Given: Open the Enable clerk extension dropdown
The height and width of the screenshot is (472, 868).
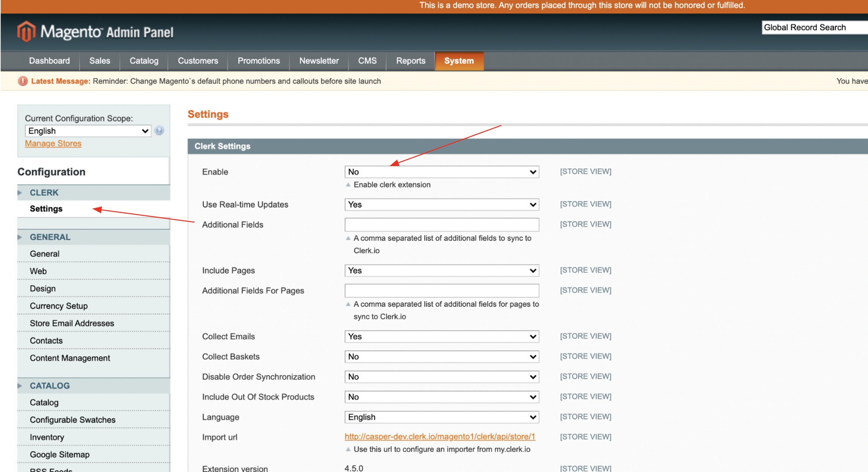Looking at the screenshot, I should click(442, 172).
